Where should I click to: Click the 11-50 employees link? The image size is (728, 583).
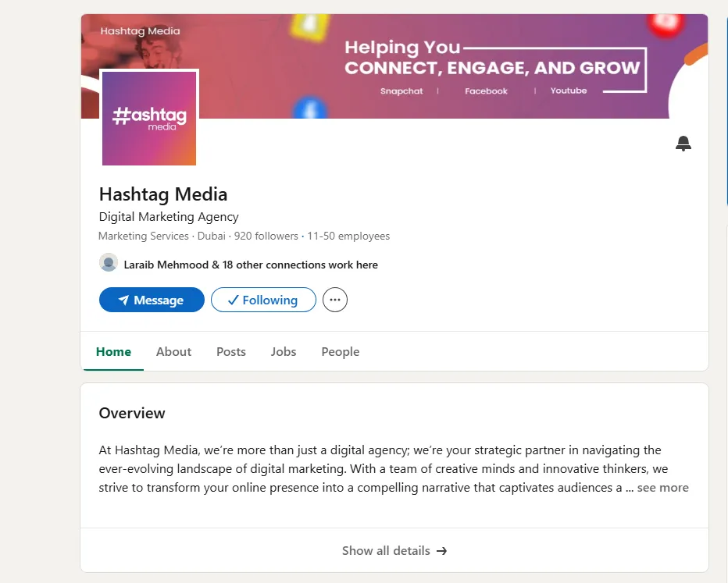(x=348, y=236)
